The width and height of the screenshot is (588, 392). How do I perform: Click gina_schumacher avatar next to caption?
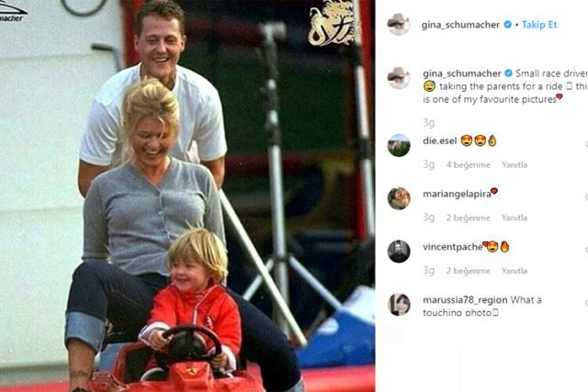click(399, 78)
